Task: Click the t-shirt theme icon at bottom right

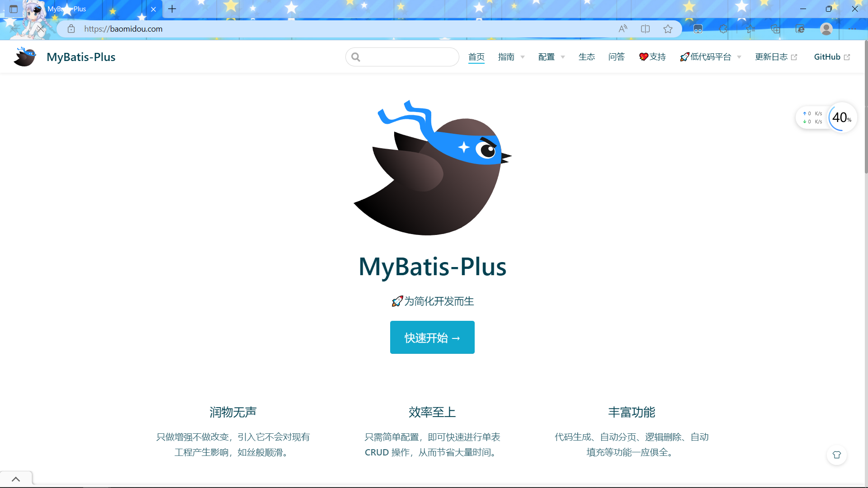Action: (x=837, y=455)
